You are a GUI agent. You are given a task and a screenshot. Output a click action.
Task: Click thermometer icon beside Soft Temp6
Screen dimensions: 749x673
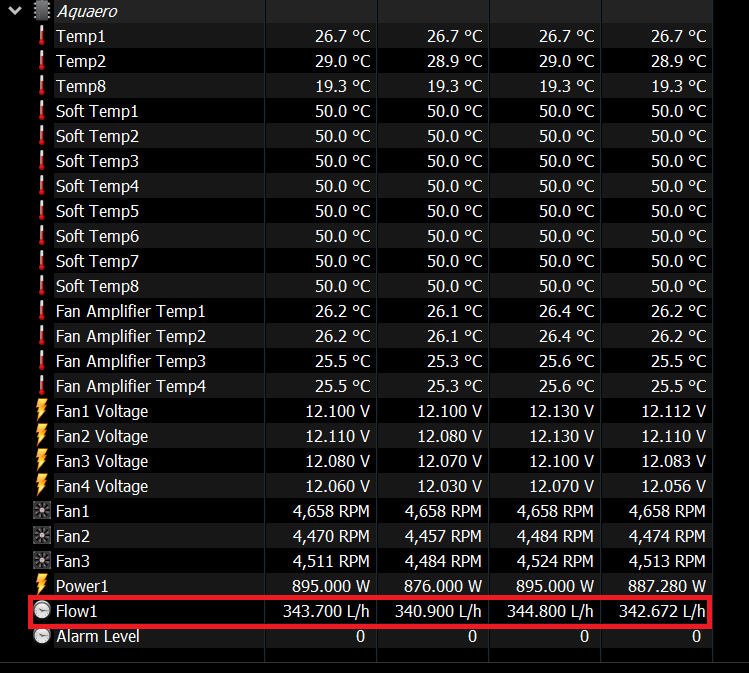click(42, 236)
